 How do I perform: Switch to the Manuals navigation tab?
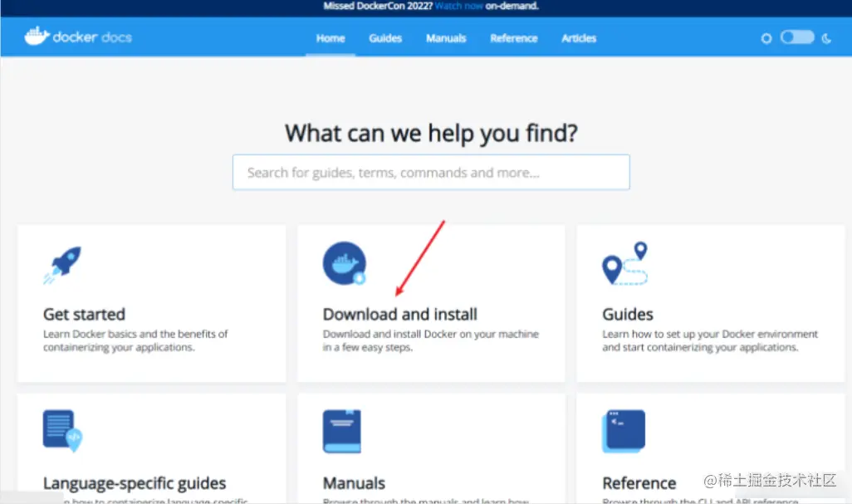click(446, 38)
